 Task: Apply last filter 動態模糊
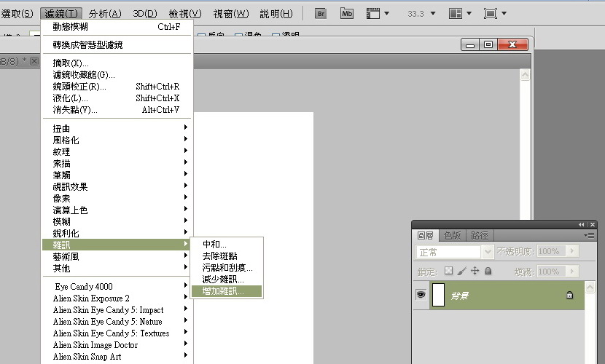pyautogui.click(x=116, y=27)
